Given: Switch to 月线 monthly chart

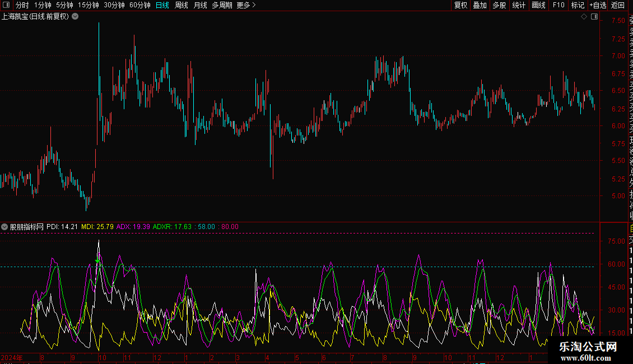Looking at the screenshot, I should [200, 5].
